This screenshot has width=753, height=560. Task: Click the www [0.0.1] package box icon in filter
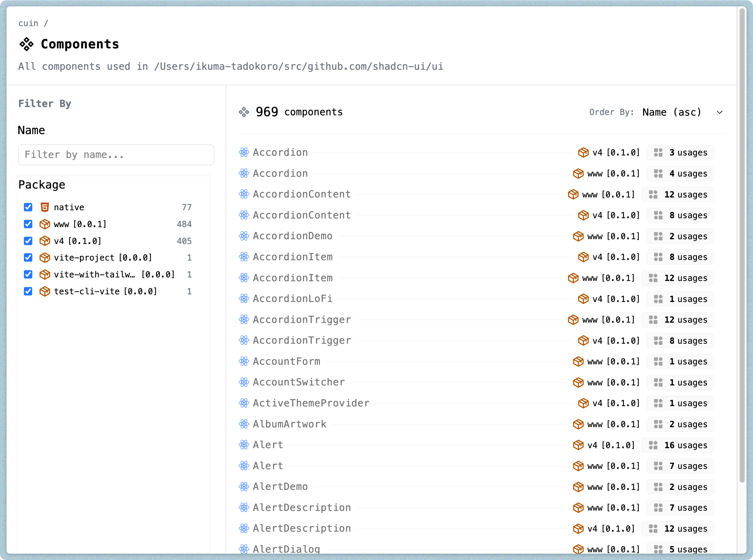point(45,224)
